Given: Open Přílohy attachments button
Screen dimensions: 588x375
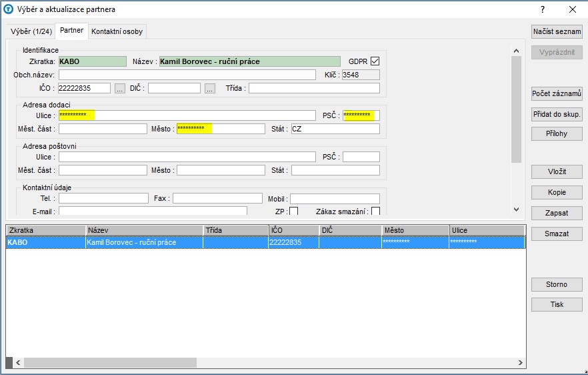Looking at the screenshot, I should pyautogui.click(x=557, y=133).
